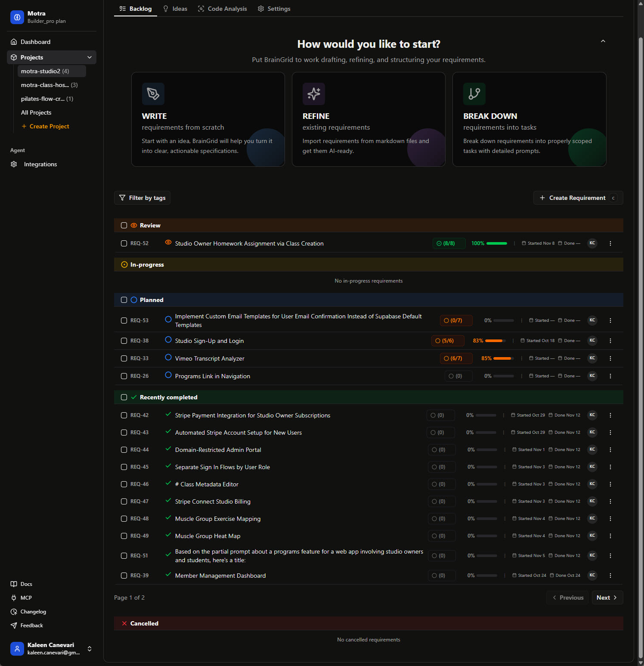The image size is (644, 666).
Task: Select all in Review section checkbox
Action: tap(124, 225)
